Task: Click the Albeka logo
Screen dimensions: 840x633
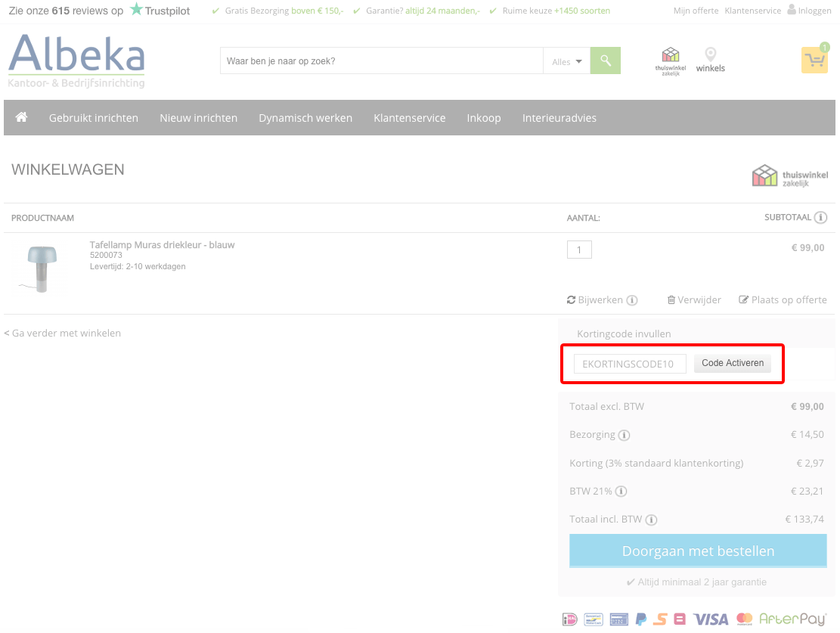Action: point(76,61)
